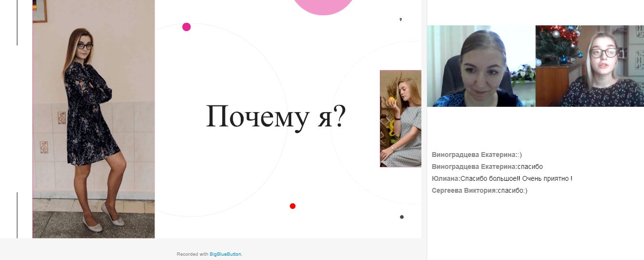This screenshot has width=644, height=260.
Task: Open the BigBlueButton link in footer
Action: coord(225,254)
